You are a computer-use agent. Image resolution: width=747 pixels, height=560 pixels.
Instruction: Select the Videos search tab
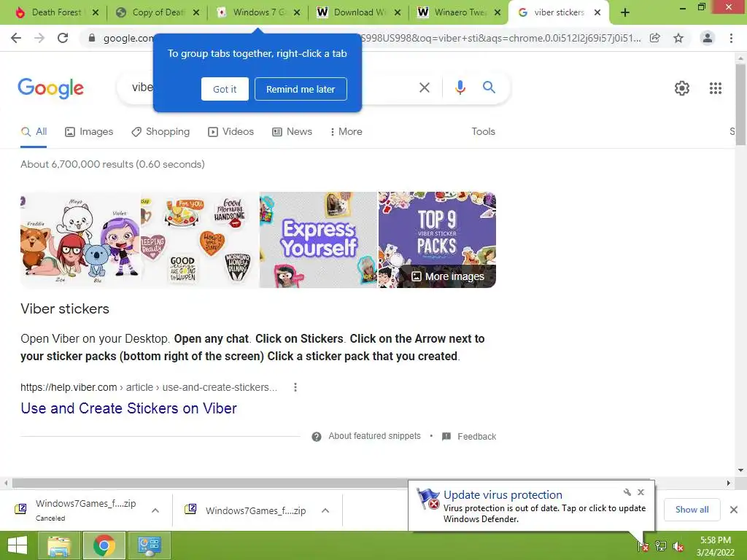(x=231, y=131)
